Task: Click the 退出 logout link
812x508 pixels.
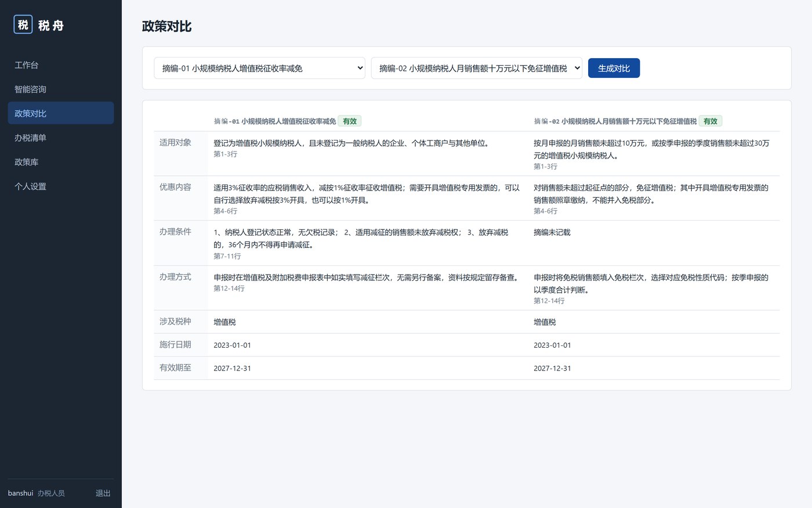Action: 103,493
